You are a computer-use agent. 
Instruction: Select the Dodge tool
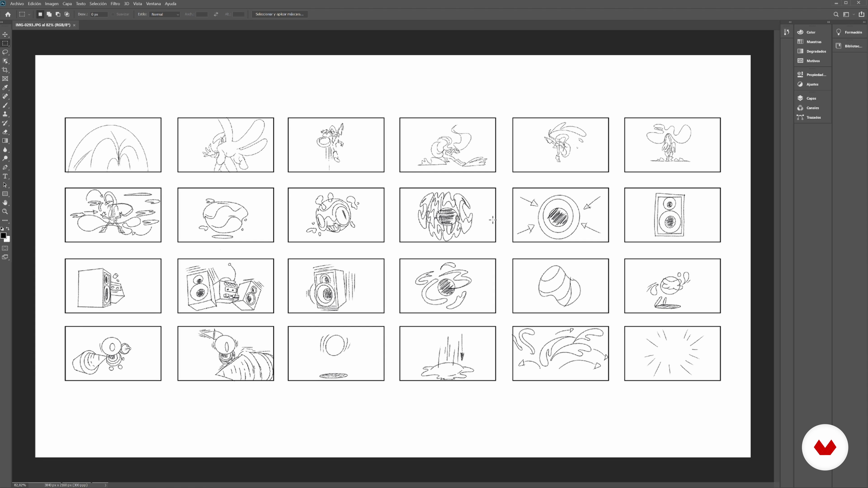point(5,158)
